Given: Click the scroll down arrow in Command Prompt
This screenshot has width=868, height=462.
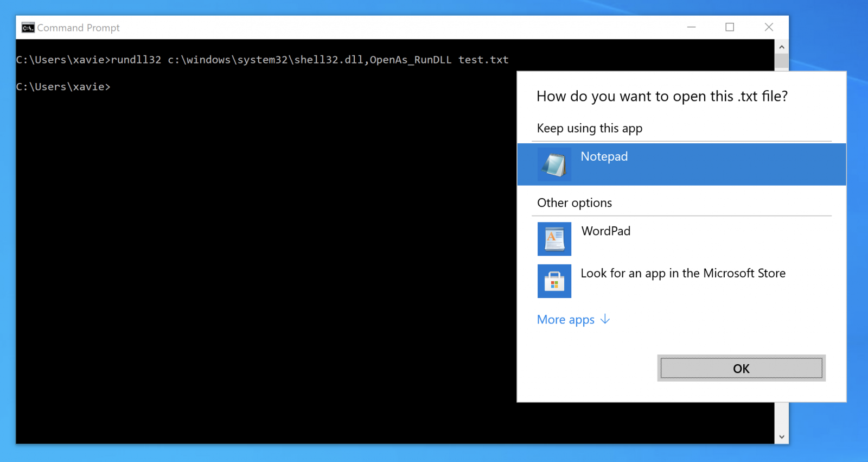Looking at the screenshot, I should 781,436.
